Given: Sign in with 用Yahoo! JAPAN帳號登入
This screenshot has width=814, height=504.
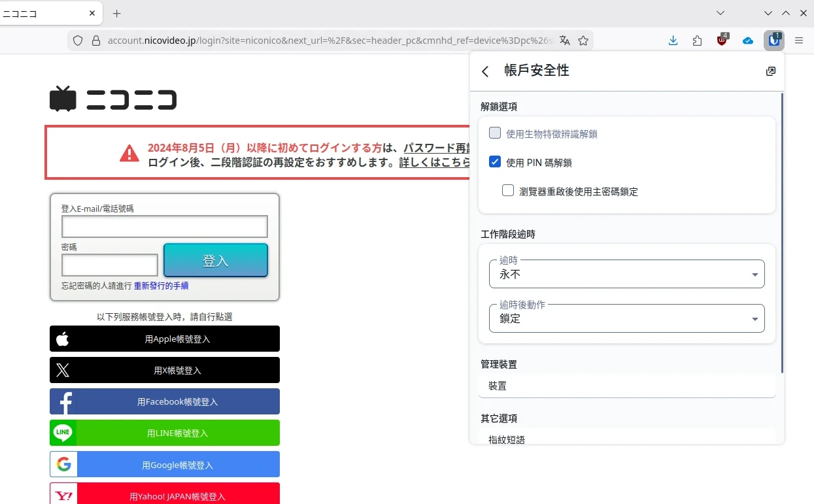Looking at the screenshot, I should [x=165, y=494].
